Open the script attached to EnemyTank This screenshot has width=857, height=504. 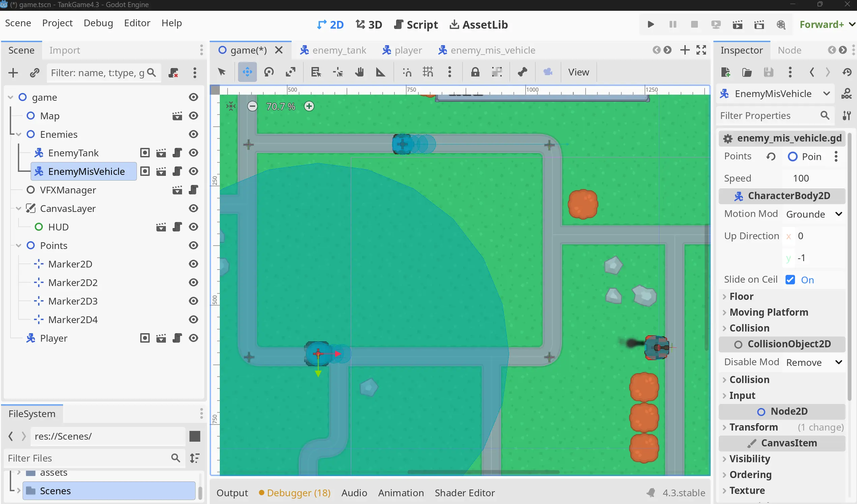pyautogui.click(x=177, y=153)
